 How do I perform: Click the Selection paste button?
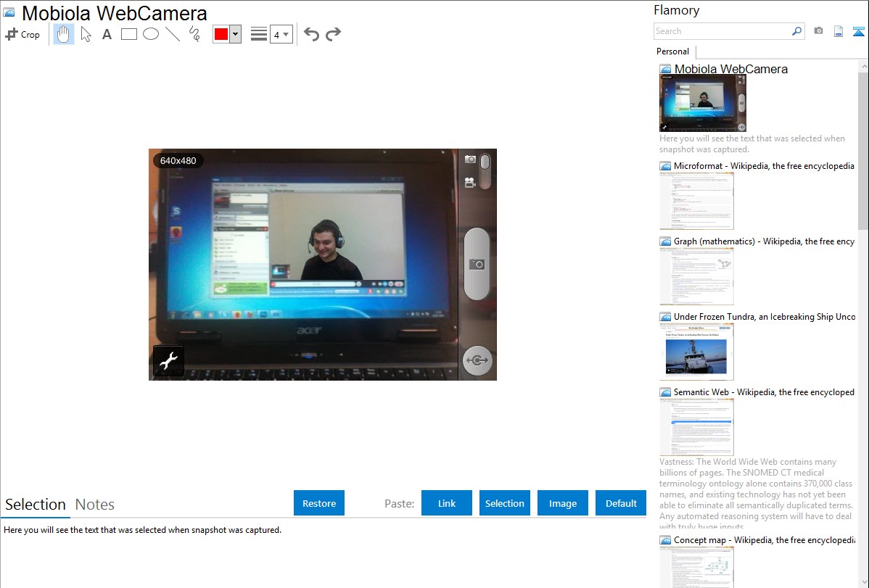pyautogui.click(x=504, y=503)
